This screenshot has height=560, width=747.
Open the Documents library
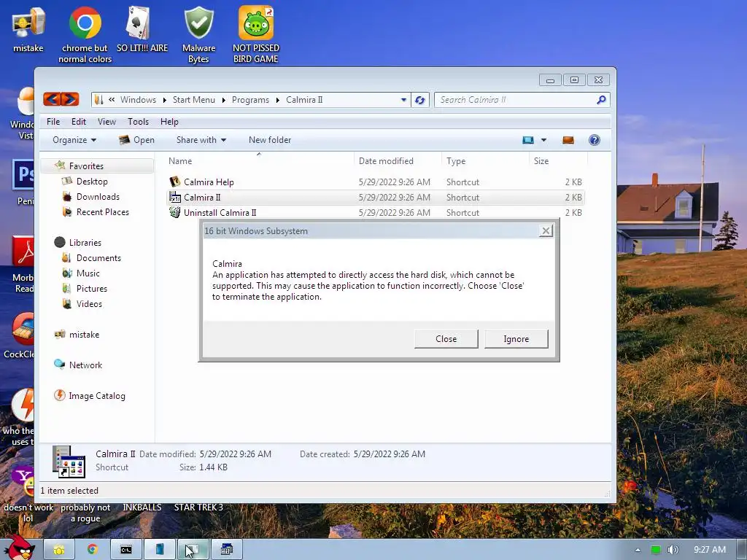(x=98, y=257)
